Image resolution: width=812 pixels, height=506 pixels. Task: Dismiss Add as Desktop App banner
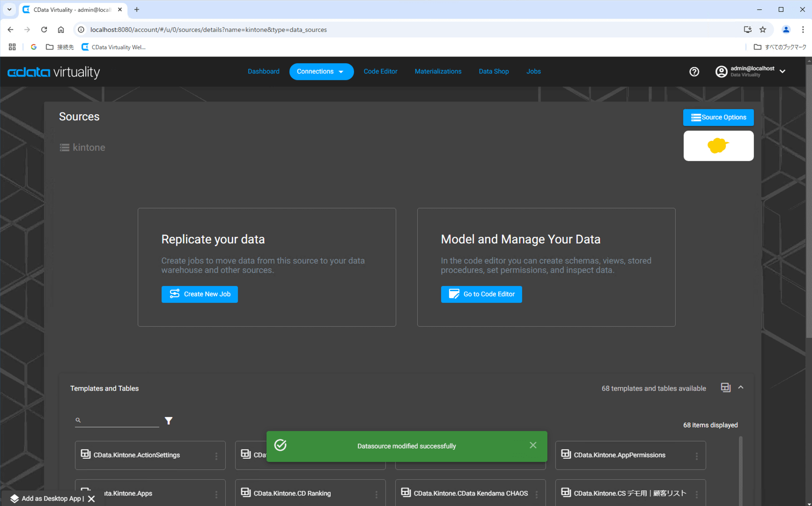click(92, 499)
